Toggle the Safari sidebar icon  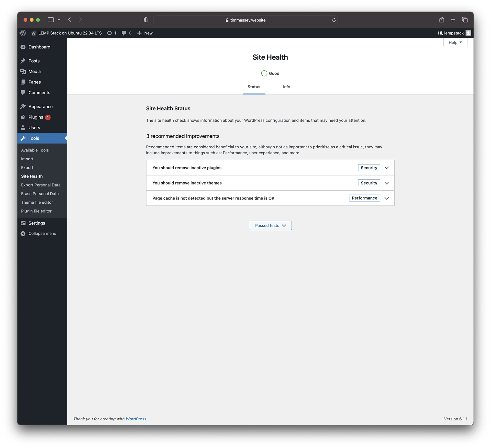(51, 20)
